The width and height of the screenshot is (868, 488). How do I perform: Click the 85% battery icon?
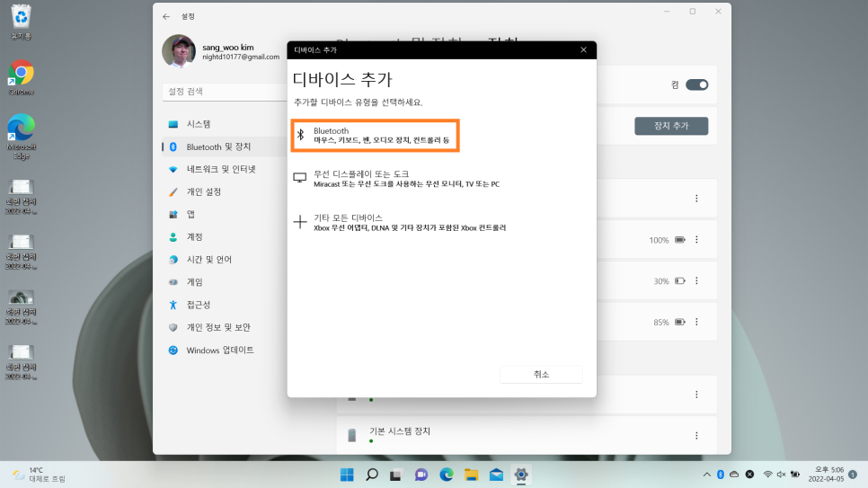pos(680,322)
